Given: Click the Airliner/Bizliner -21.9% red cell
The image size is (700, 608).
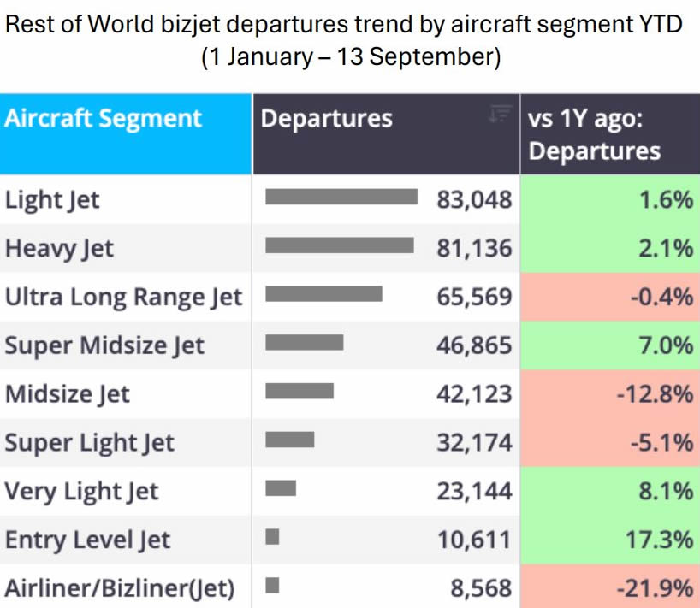Looking at the screenshot, I should (610, 586).
